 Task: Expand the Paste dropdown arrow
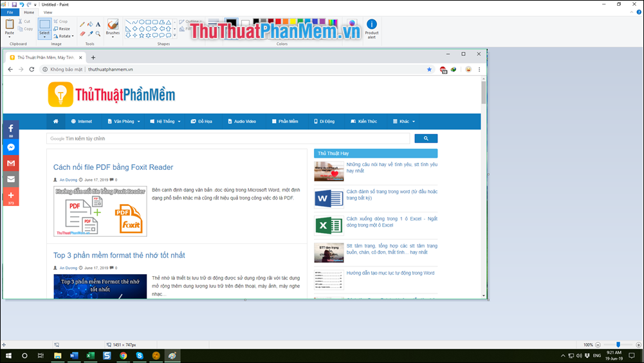tap(10, 37)
